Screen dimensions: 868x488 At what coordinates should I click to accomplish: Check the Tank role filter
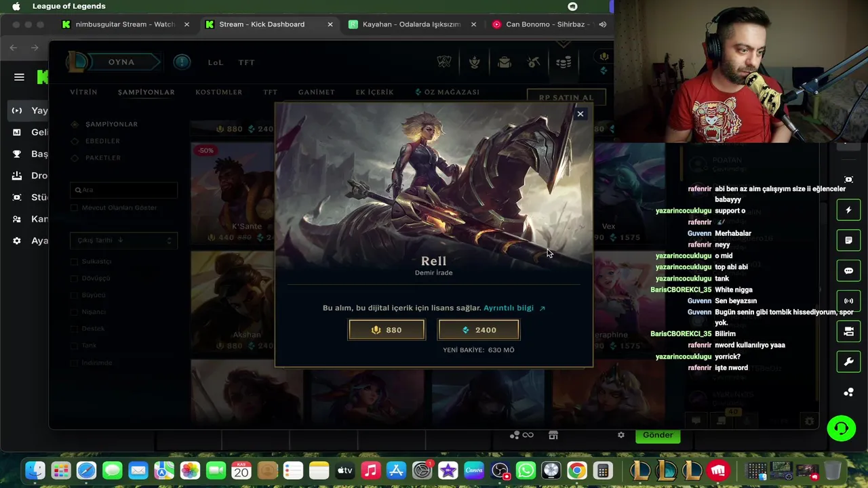[75, 346]
